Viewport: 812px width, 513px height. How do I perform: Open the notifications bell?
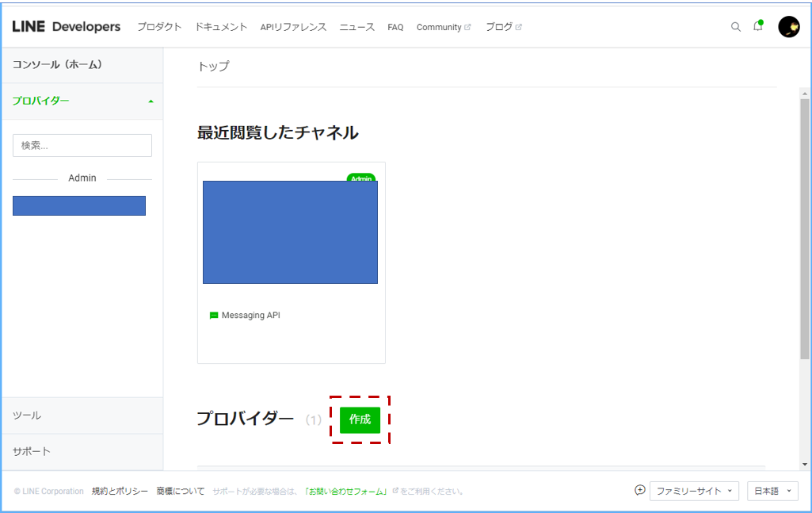click(757, 26)
